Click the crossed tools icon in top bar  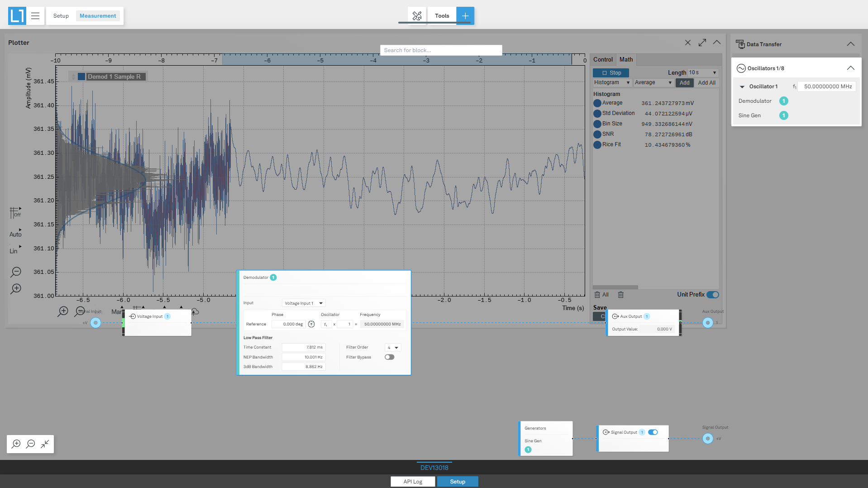[x=417, y=16]
